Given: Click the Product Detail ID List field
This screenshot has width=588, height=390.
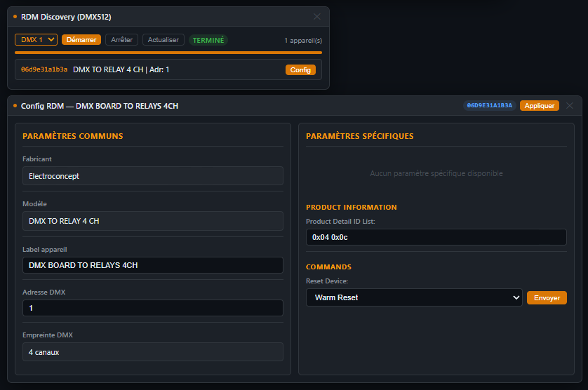Looking at the screenshot, I should [x=436, y=238].
